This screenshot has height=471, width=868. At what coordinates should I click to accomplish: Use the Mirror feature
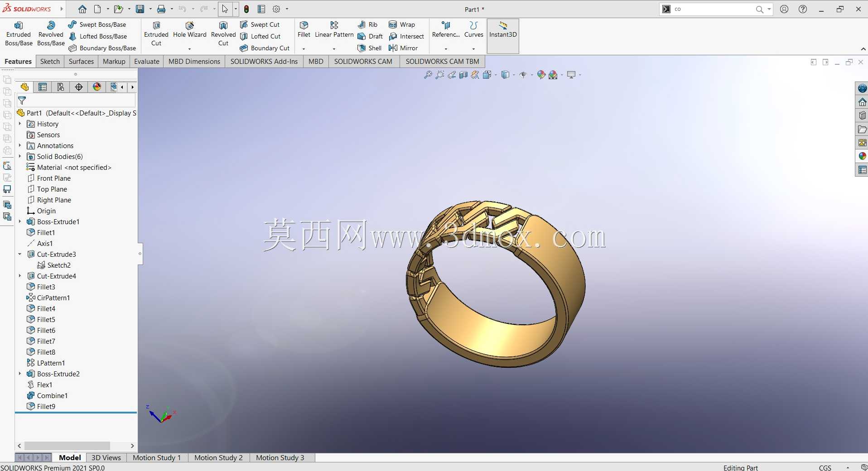point(403,48)
